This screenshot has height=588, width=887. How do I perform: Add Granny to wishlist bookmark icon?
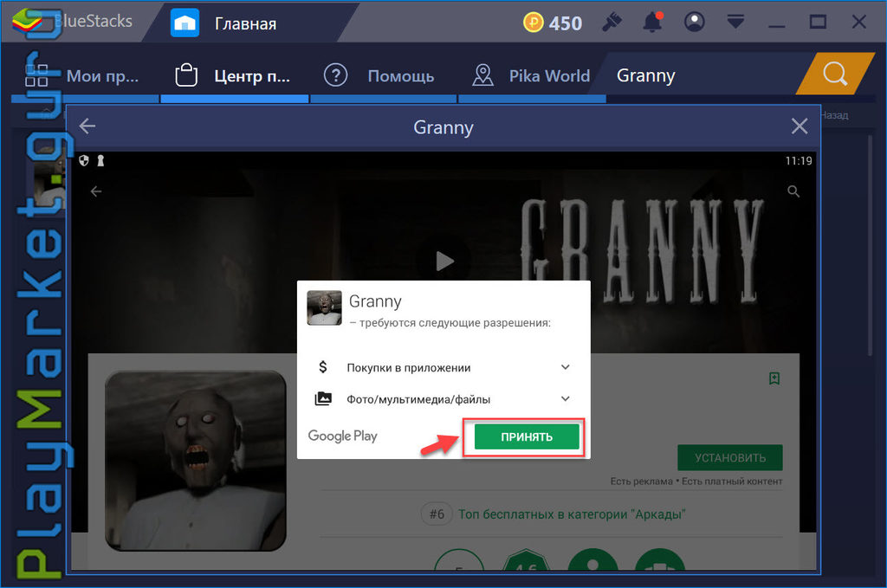pyautogui.click(x=774, y=378)
